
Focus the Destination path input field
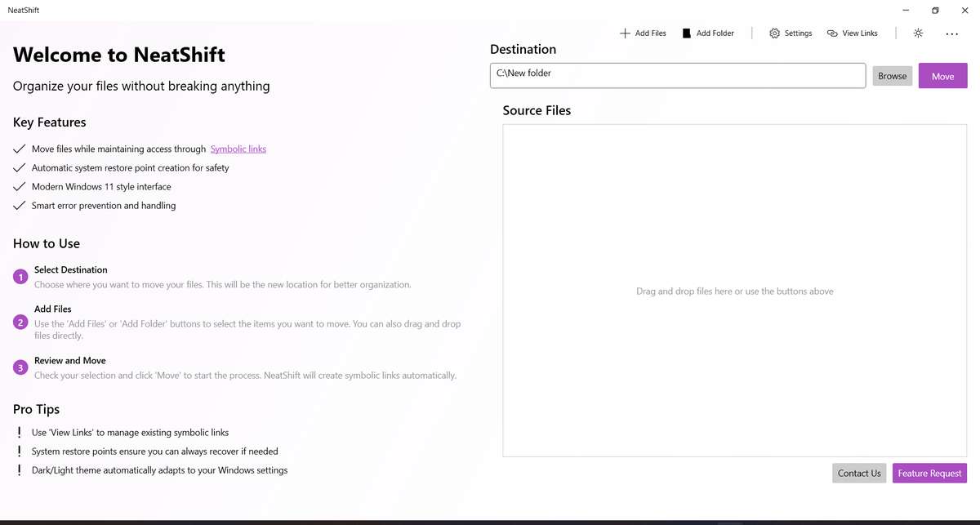678,75
